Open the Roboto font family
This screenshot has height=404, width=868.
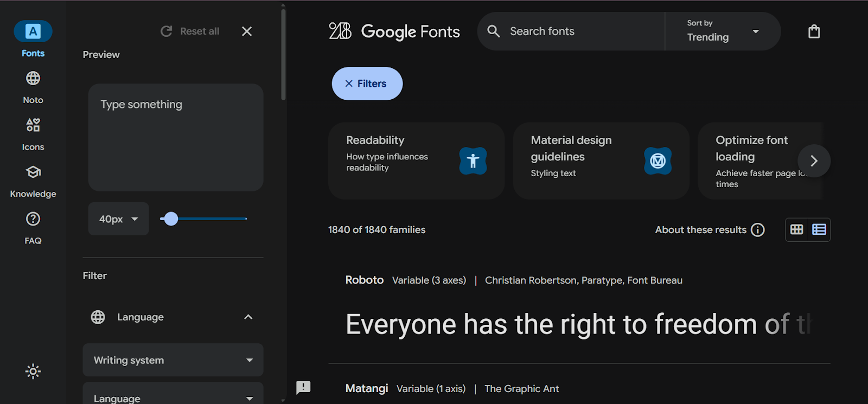tap(365, 280)
